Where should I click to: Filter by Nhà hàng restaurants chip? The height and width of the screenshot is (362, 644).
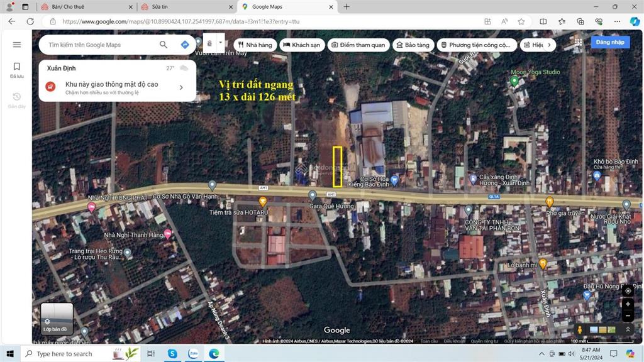point(255,45)
